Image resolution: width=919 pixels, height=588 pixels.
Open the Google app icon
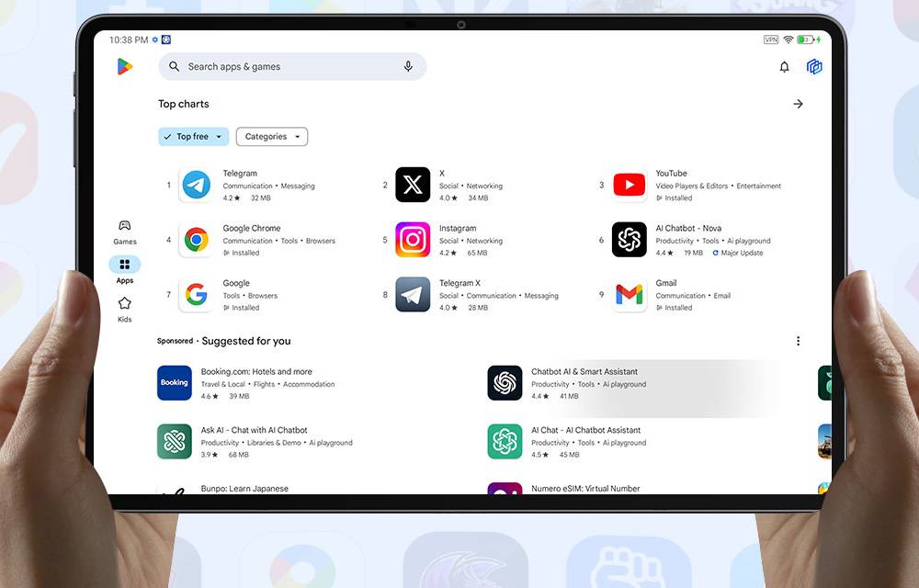pos(197,294)
